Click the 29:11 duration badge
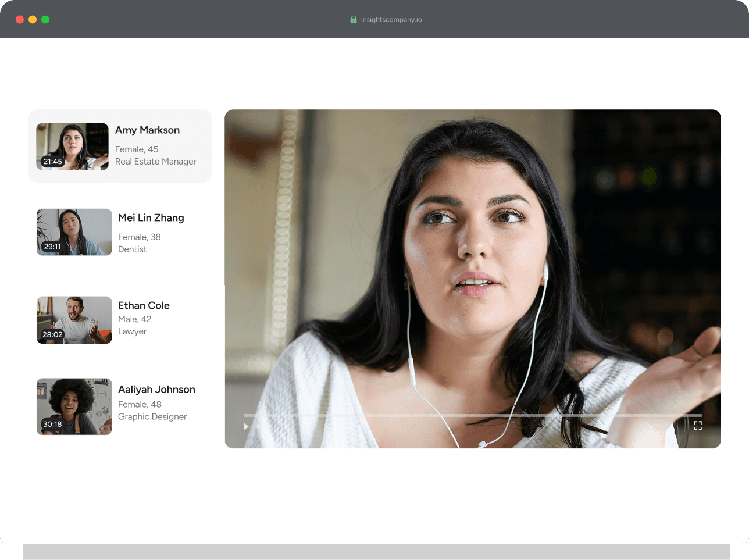The height and width of the screenshot is (560, 749). pyautogui.click(x=52, y=247)
